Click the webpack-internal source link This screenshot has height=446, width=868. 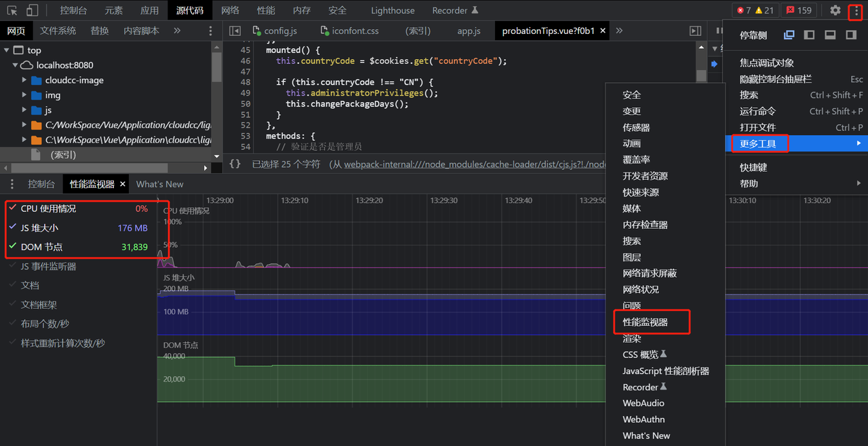[x=475, y=164]
